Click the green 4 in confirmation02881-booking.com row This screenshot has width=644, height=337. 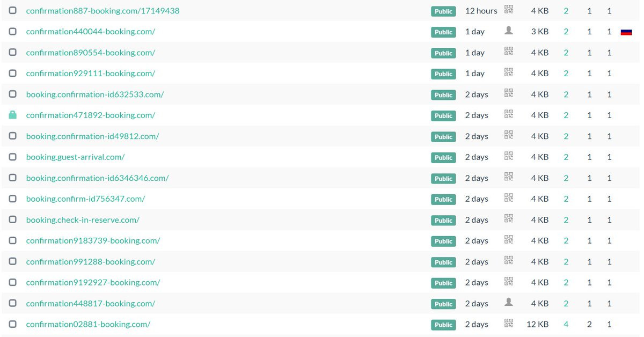tap(566, 325)
